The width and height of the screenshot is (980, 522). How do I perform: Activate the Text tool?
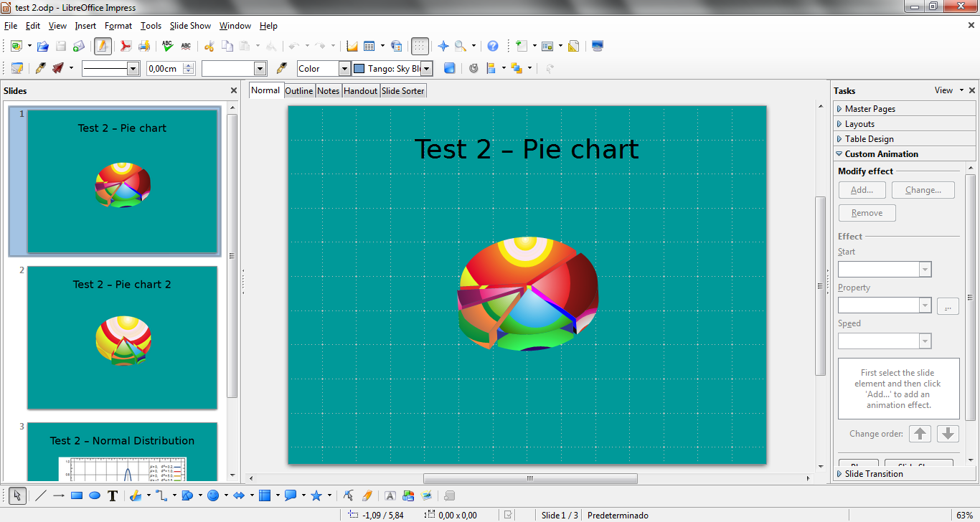[113, 495]
